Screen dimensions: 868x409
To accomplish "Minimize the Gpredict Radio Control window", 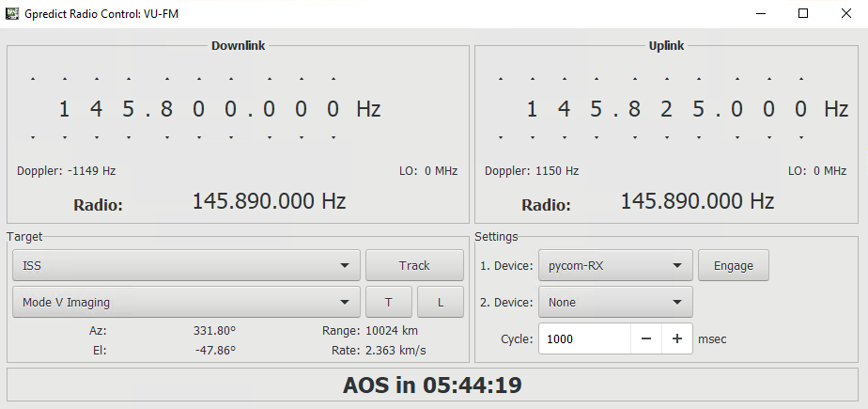I will coord(760,14).
